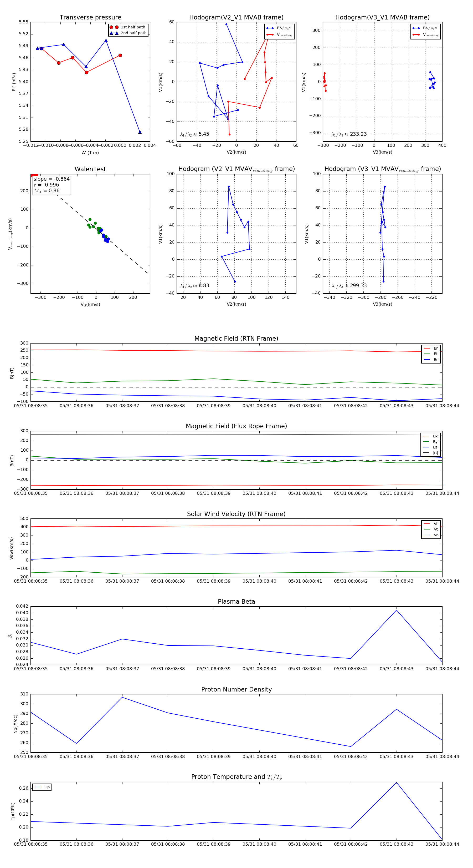473x868 pixels.
Task: Select the By' legend entry
Action: click(x=431, y=442)
